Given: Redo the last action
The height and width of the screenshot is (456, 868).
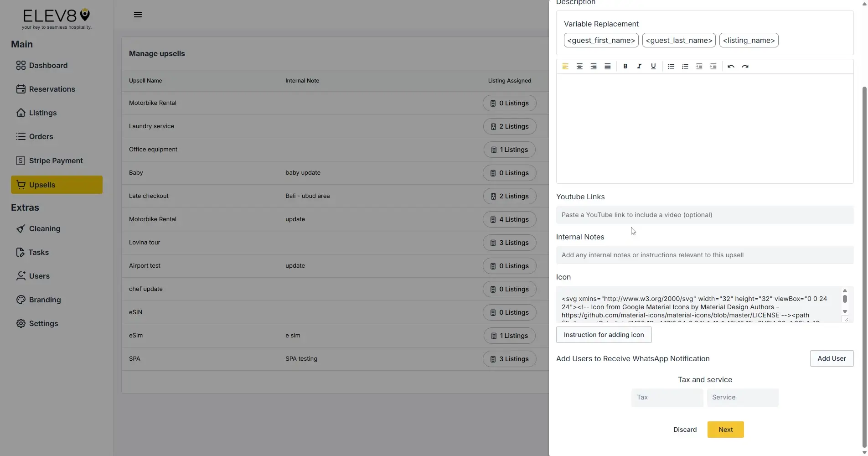Looking at the screenshot, I should pyautogui.click(x=745, y=66).
